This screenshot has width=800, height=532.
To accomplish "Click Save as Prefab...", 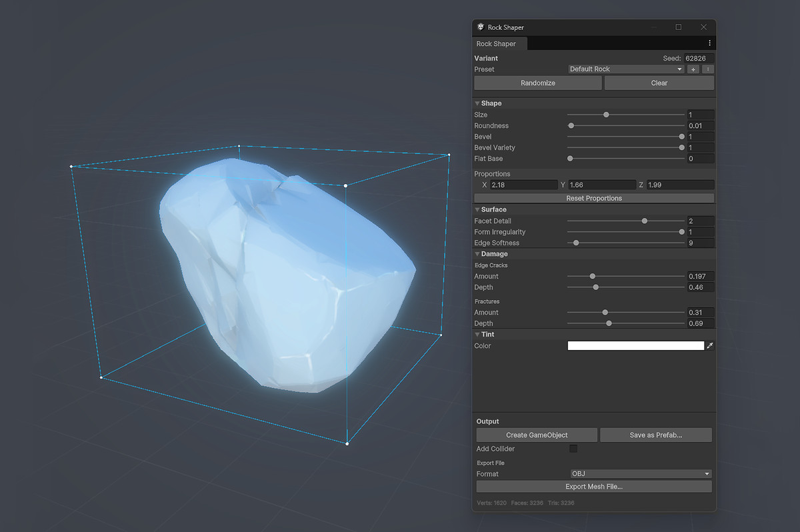I will [656, 435].
